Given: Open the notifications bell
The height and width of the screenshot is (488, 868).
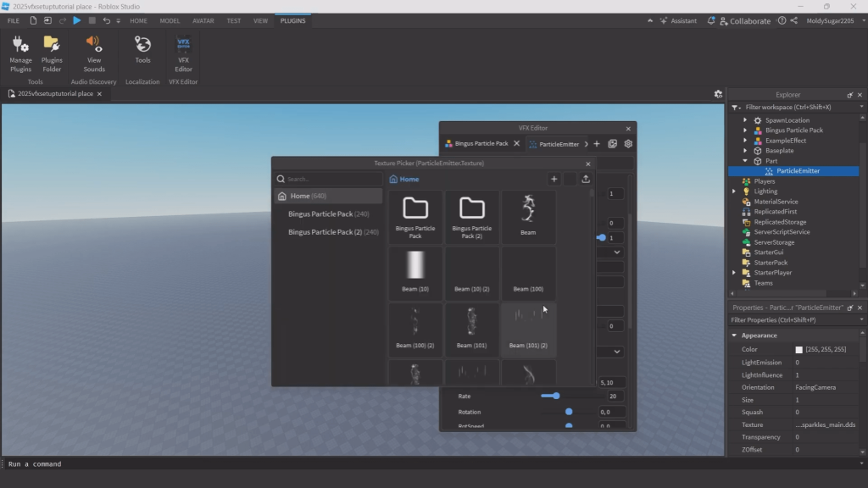Looking at the screenshot, I should 711,20.
